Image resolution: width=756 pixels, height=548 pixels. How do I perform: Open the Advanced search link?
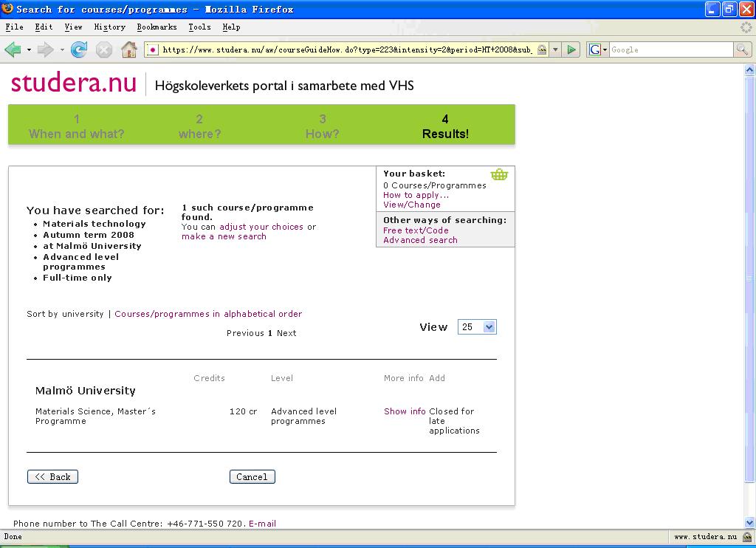pos(420,240)
